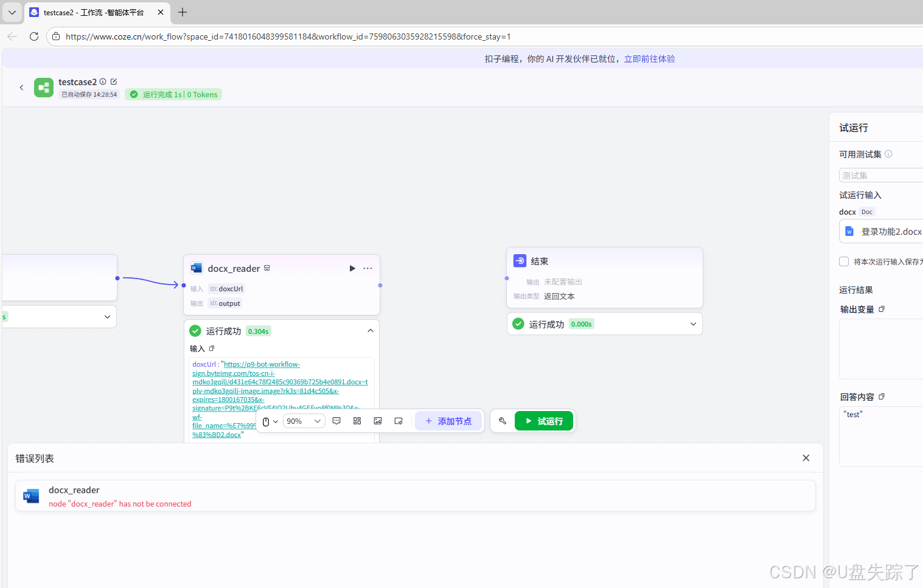Screen dimensions: 923x588
Task: Click the 0.304s run time badge
Action: coord(258,331)
